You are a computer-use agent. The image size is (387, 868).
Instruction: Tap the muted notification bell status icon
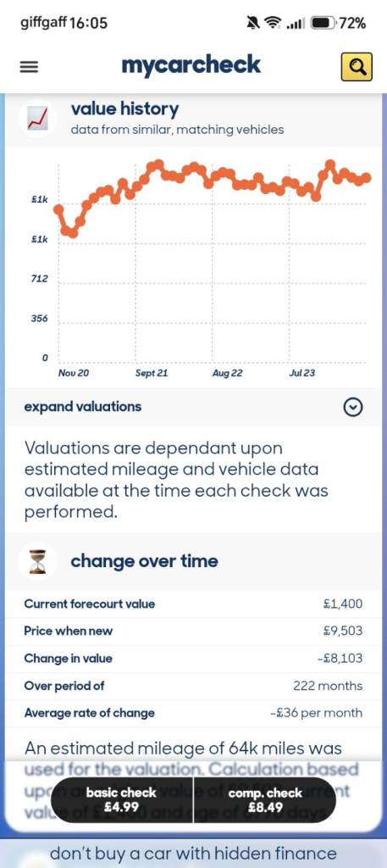click(253, 23)
